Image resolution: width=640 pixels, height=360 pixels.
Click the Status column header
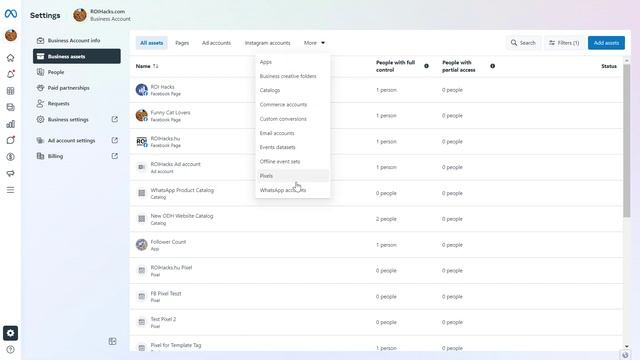point(609,66)
